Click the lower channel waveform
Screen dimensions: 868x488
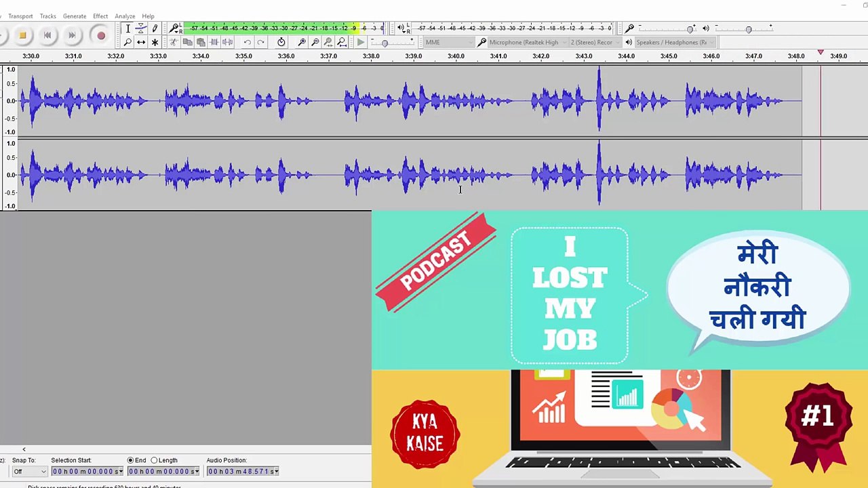pos(410,175)
